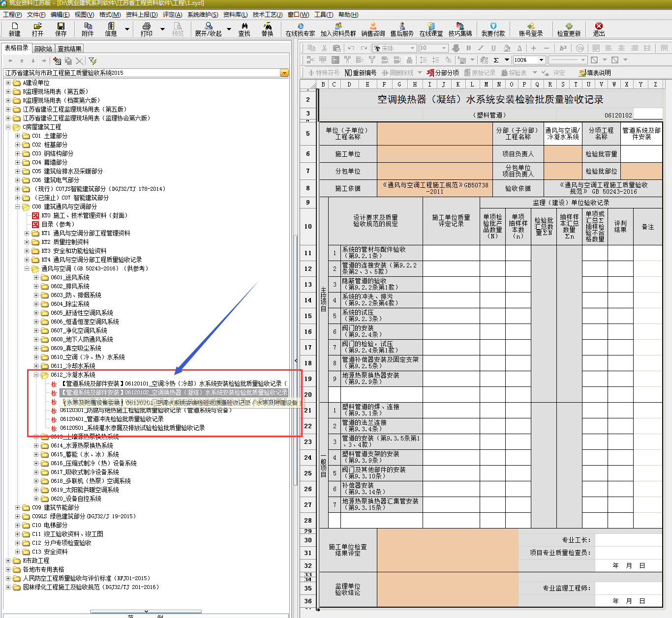Screen dimensions: 672x618
Task: Switch to the 查找结果 tab
Action: click(69, 49)
